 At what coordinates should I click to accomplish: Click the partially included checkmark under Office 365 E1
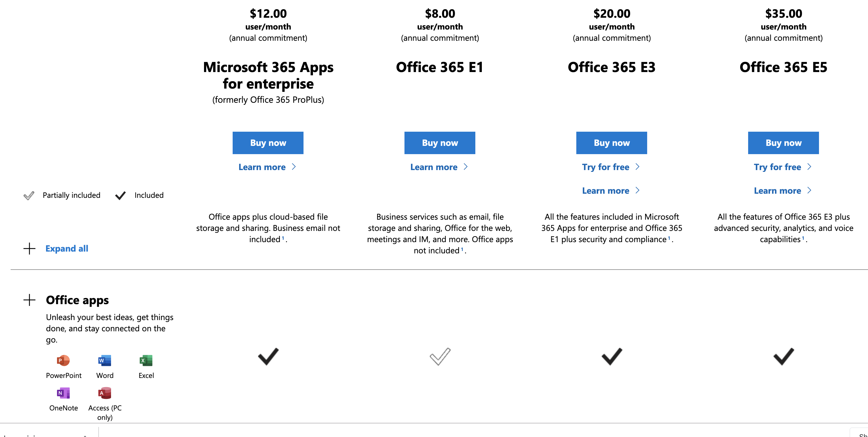440,356
